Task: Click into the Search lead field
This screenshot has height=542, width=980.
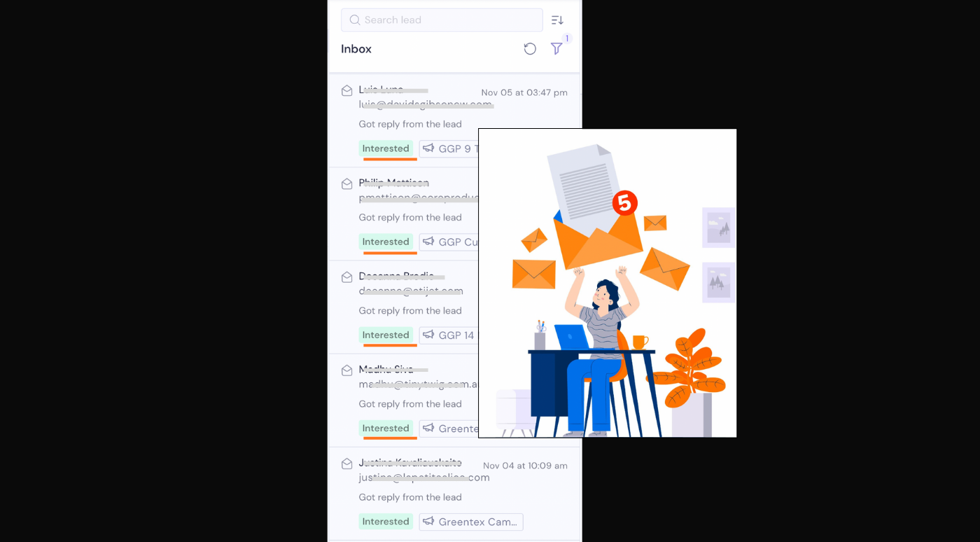Action: [442, 20]
